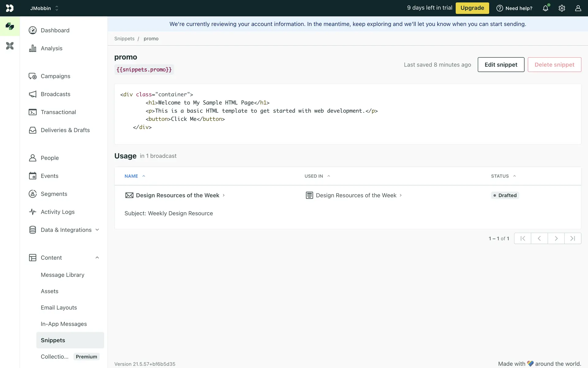The image size is (588, 368).
Task: Open settings via the gear icon
Action: [562, 8]
